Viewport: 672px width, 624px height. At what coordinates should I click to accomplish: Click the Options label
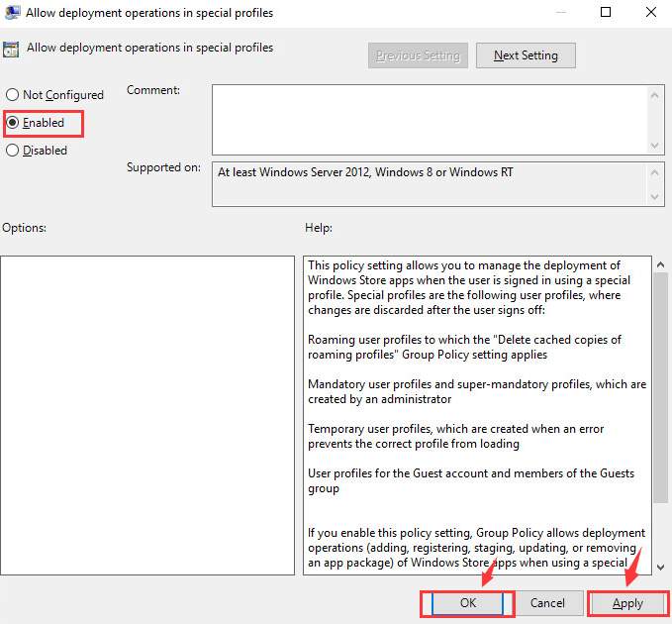click(24, 228)
